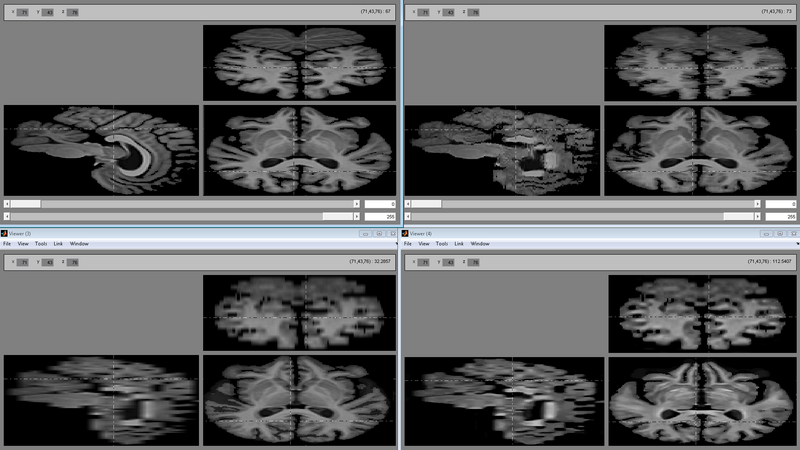Click the sagittal brain slice in the intensity-67 viewer
Image resolution: width=800 pixels, height=450 pixels.
pyautogui.click(x=101, y=150)
